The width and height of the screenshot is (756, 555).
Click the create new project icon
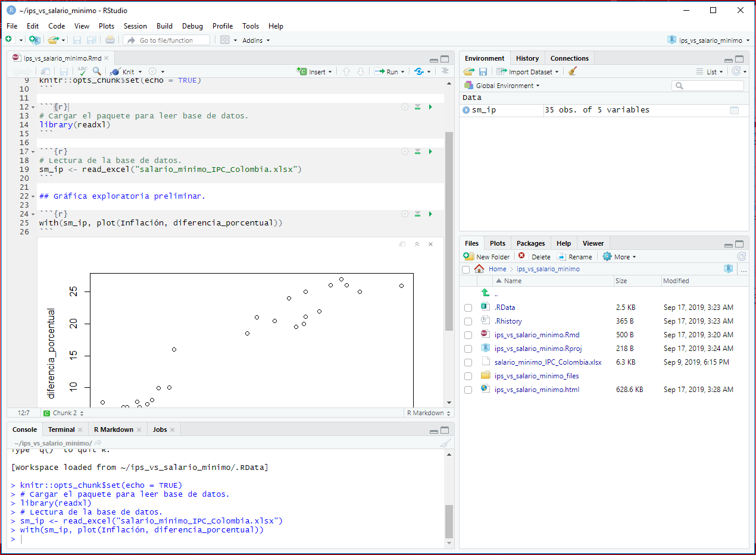click(35, 40)
